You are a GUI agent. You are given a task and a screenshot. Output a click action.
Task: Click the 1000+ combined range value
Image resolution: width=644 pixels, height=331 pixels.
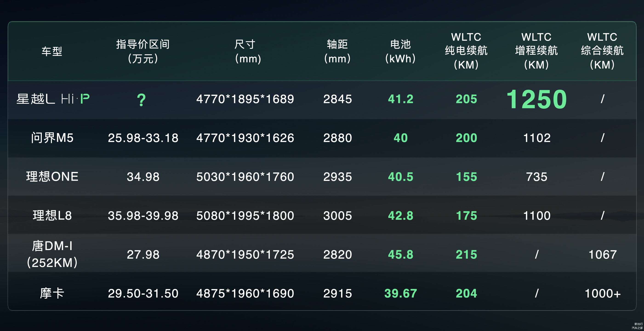[x=602, y=294]
